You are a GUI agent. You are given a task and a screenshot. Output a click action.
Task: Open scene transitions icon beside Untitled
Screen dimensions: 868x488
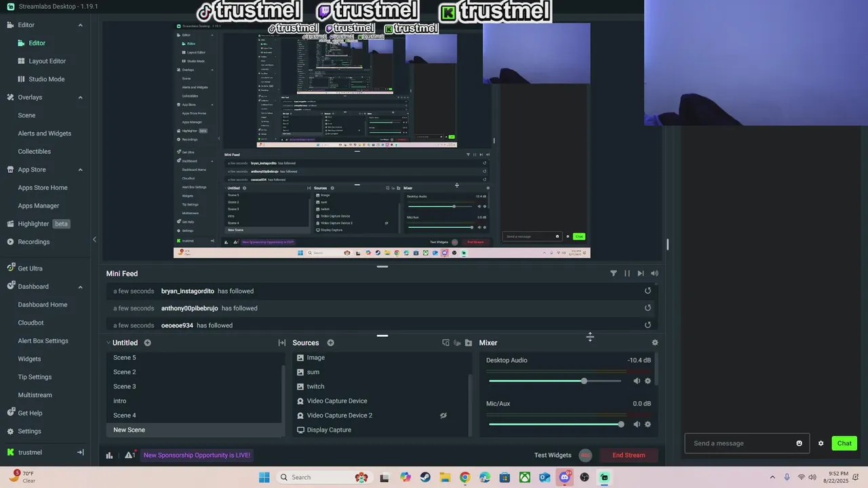pos(282,343)
